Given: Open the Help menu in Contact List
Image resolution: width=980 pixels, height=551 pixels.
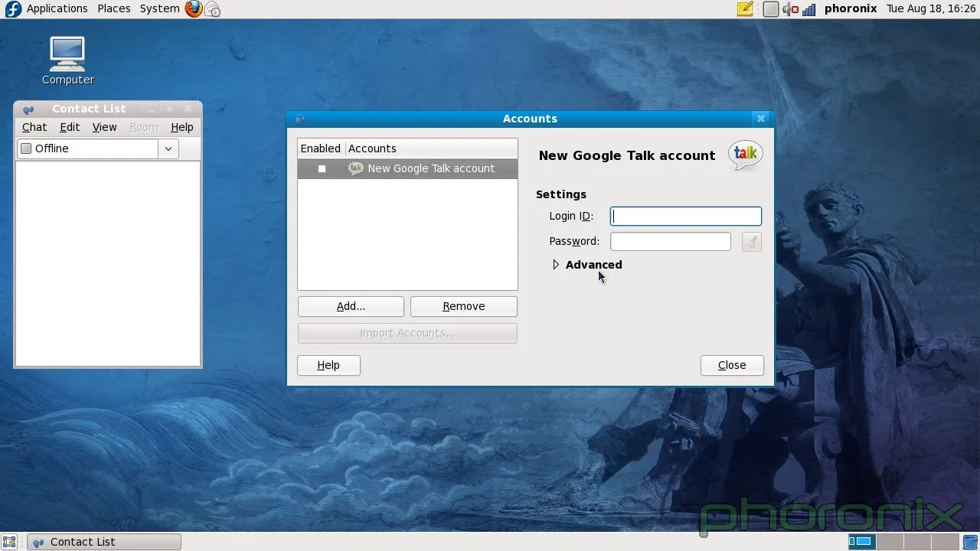Looking at the screenshot, I should tap(182, 127).
